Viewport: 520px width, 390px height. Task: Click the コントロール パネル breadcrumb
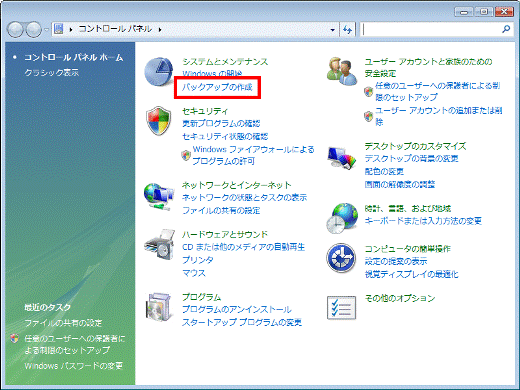coord(115,29)
